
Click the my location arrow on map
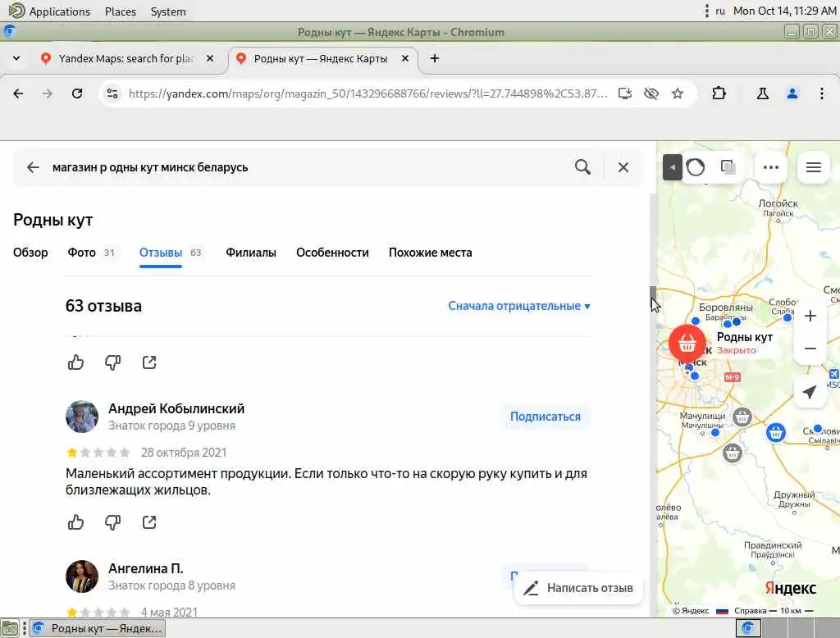[810, 392]
